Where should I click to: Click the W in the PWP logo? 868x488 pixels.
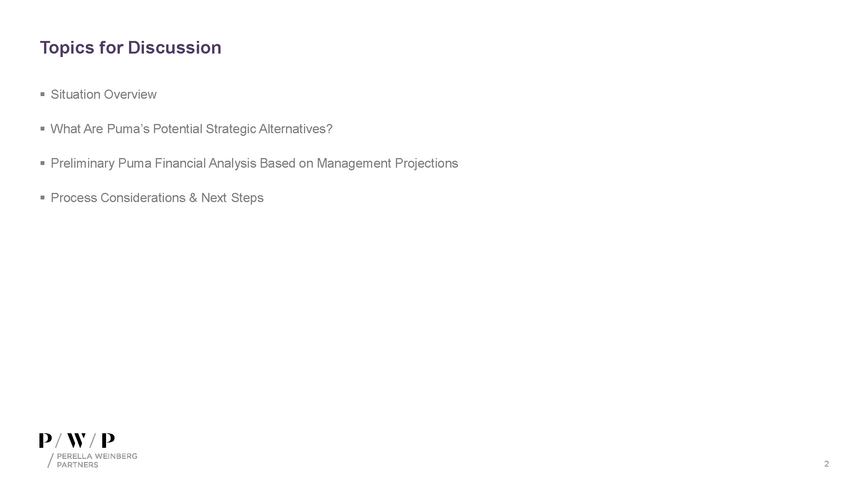click(77, 441)
